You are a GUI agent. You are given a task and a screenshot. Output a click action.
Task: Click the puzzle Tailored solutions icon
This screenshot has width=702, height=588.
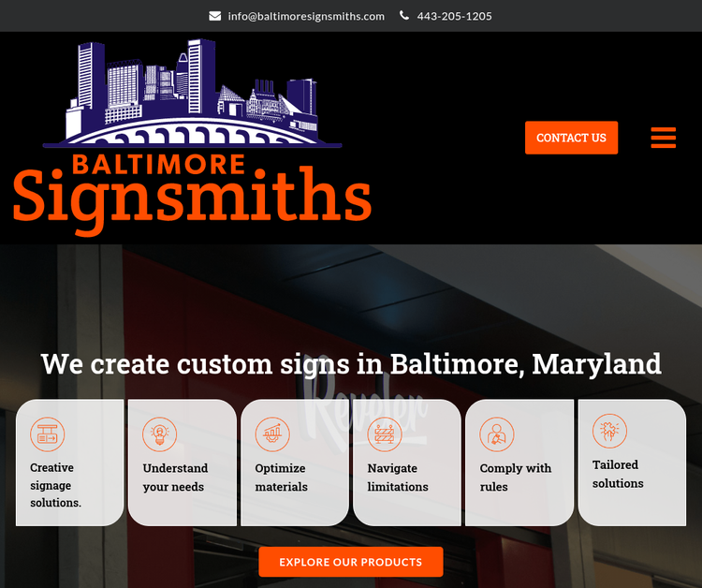609,431
